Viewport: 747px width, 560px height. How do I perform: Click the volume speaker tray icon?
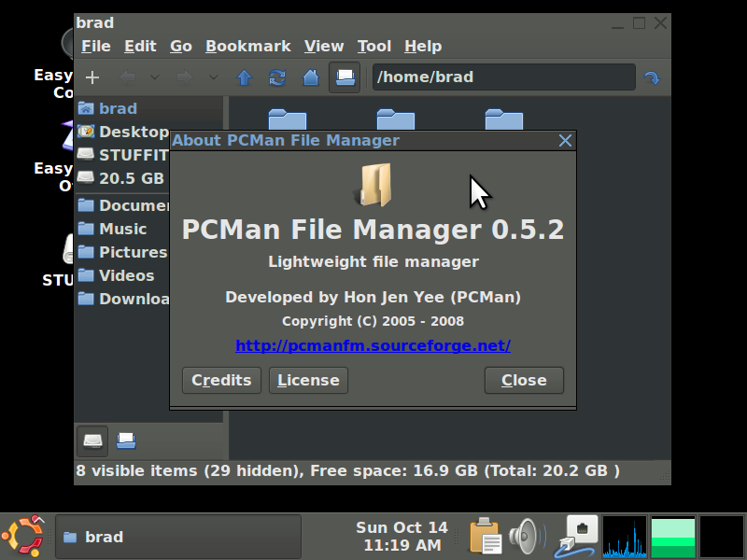tap(527, 537)
